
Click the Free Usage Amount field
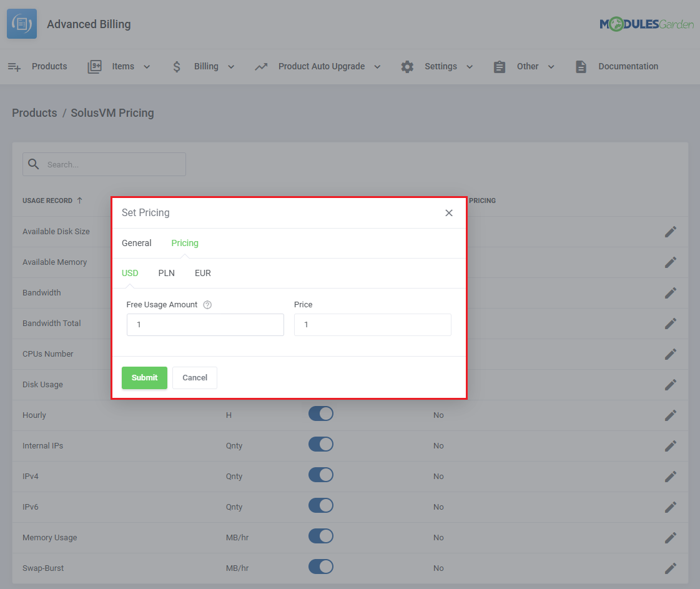[x=205, y=325]
